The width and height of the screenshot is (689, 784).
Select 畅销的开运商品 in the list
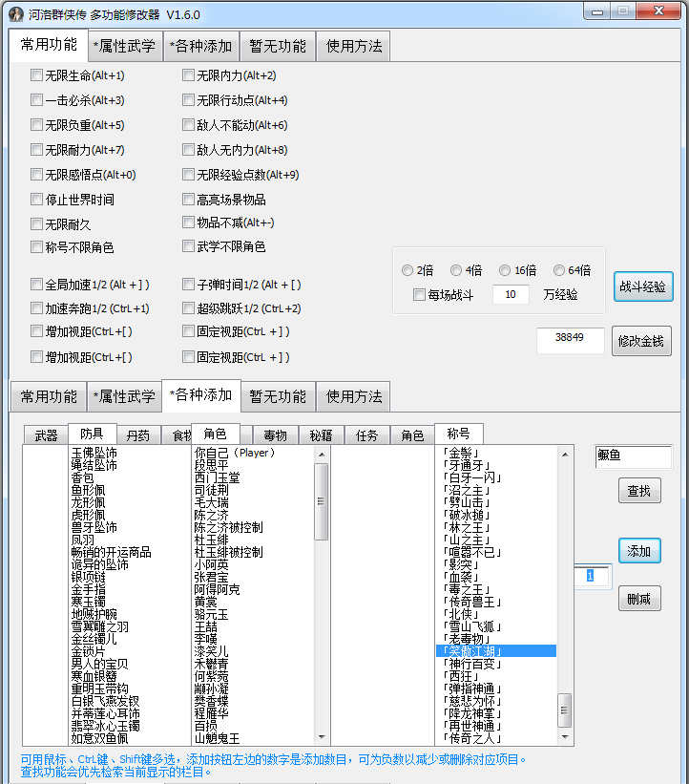pyautogui.click(x=111, y=552)
